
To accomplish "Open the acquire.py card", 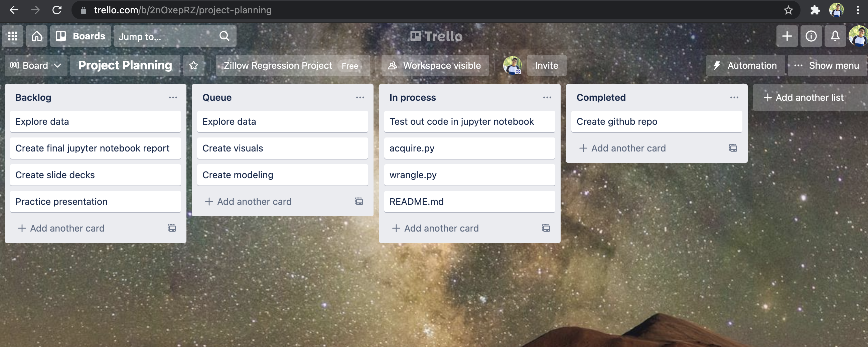I will pyautogui.click(x=469, y=148).
